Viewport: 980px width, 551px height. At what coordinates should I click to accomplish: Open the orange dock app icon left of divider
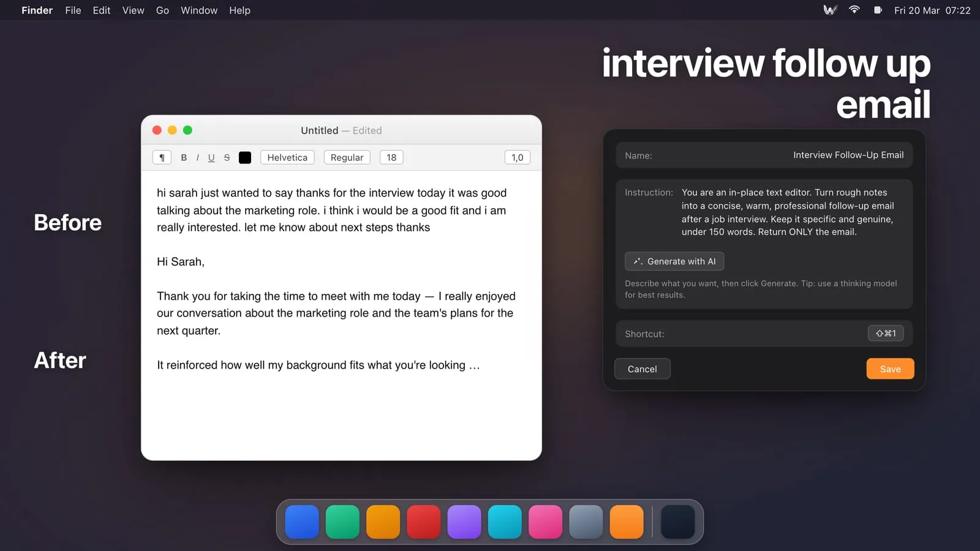[627, 522]
